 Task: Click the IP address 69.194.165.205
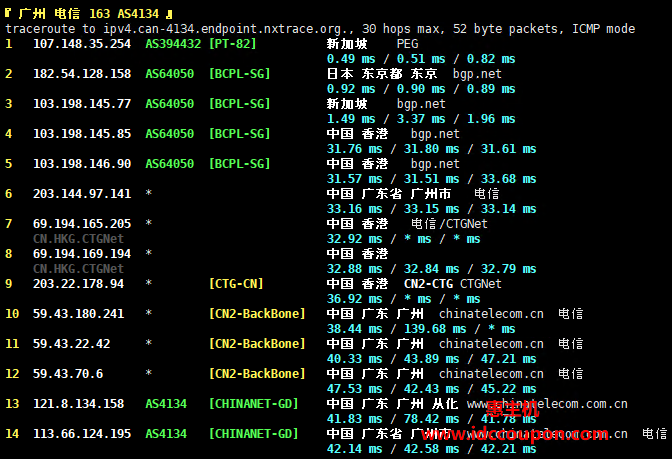point(82,224)
